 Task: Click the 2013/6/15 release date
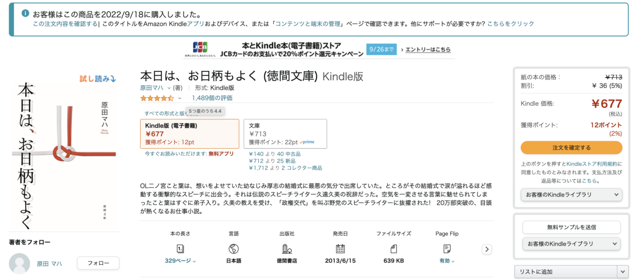point(340,261)
